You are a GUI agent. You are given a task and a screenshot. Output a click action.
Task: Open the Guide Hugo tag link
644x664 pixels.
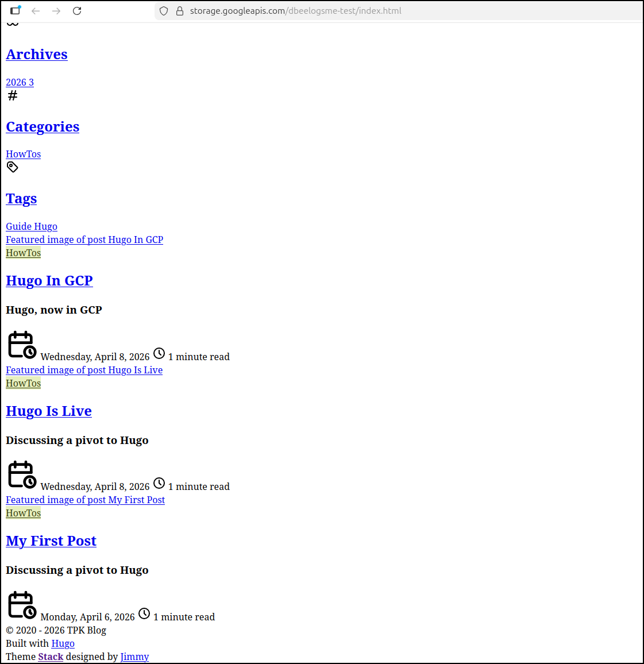(31, 226)
